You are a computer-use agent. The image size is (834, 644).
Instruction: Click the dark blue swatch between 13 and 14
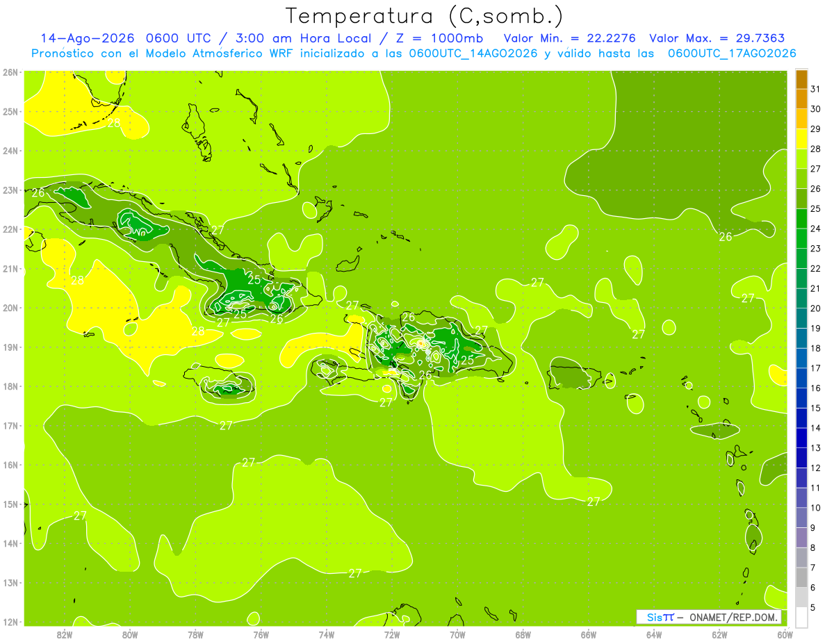(x=801, y=438)
